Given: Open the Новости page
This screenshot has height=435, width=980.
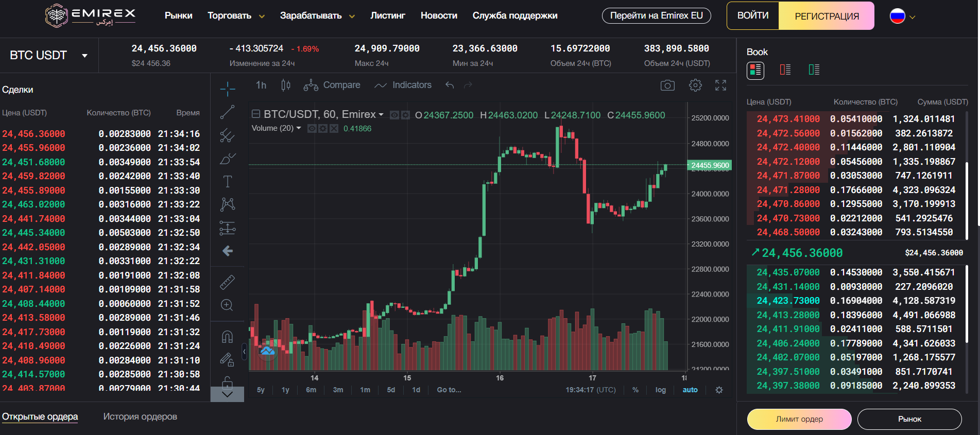Looking at the screenshot, I should coord(439,15).
